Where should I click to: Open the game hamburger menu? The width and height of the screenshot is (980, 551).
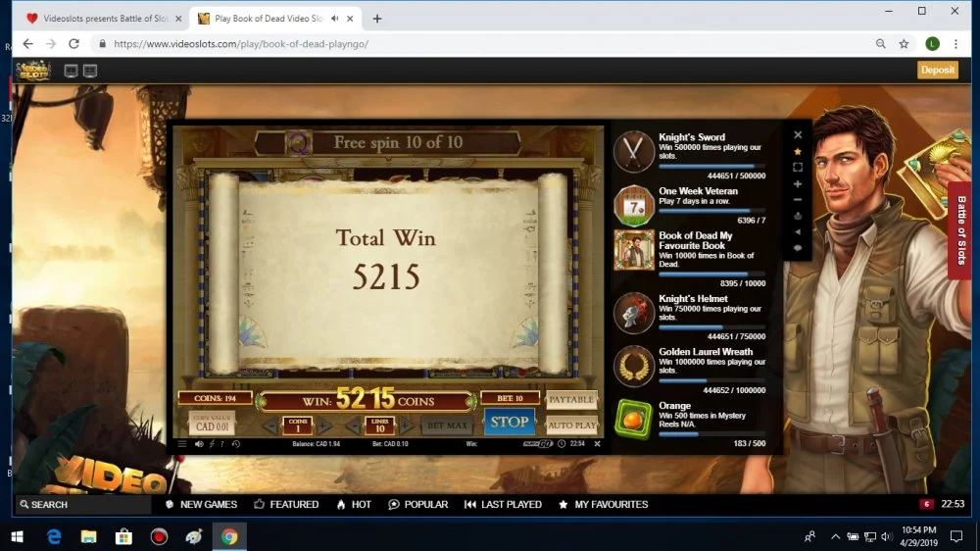[x=182, y=444]
